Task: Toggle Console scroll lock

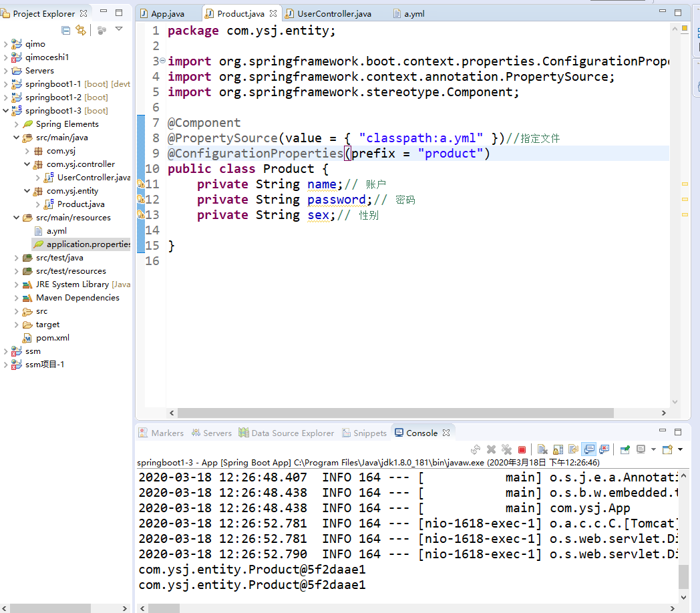Action: 558,449
